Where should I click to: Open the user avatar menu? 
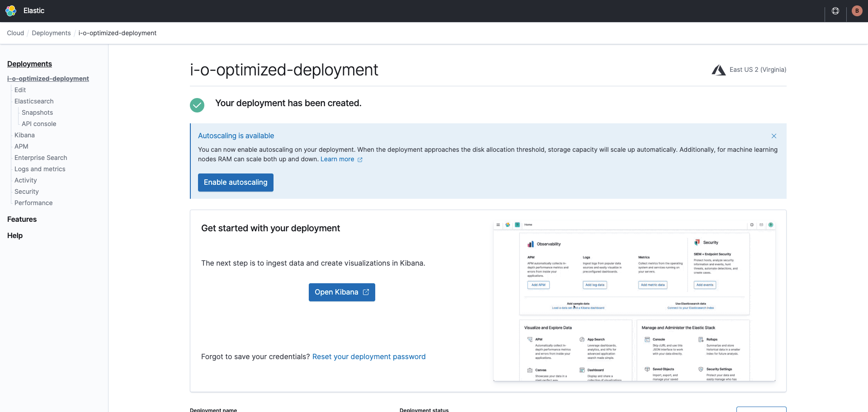(857, 11)
